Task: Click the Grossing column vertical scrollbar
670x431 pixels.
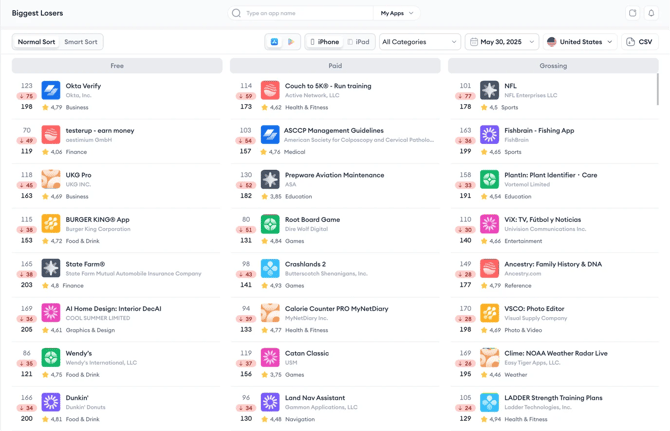Action: click(x=657, y=89)
